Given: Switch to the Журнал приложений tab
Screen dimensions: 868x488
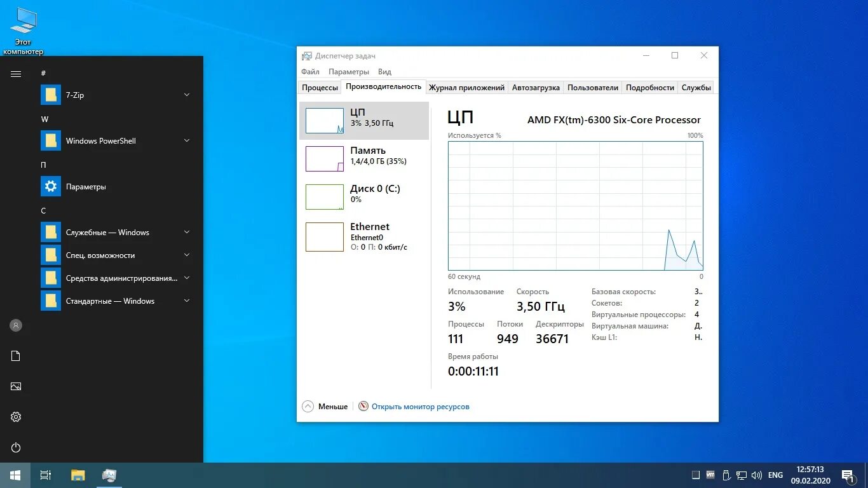Looking at the screenshot, I should 466,88.
